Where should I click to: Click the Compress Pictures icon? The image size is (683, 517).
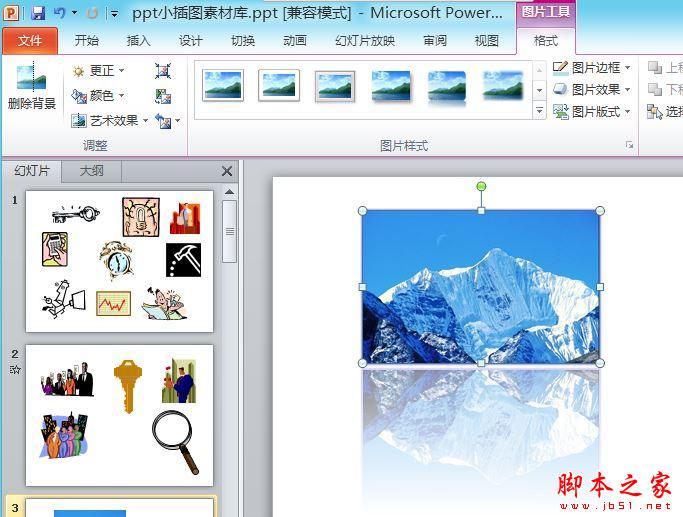163,71
